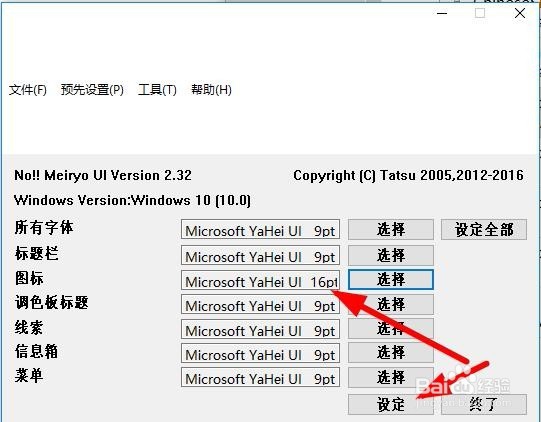Open the 帮助(H) menu
Image resolution: width=541 pixels, height=422 pixels.
click(211, 90)
